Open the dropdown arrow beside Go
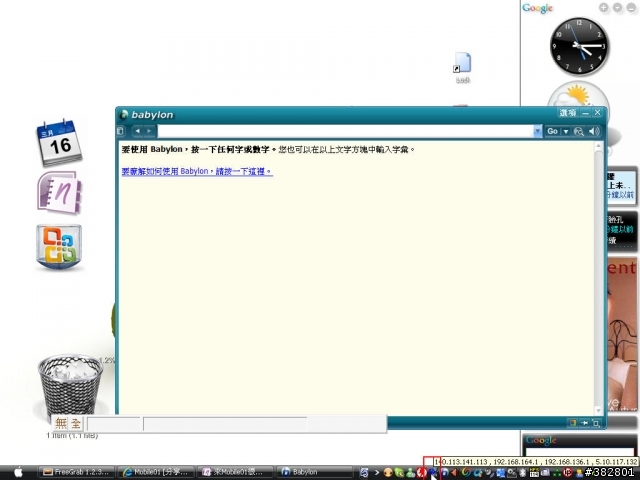The image size is (640, 480). [566, 131]
